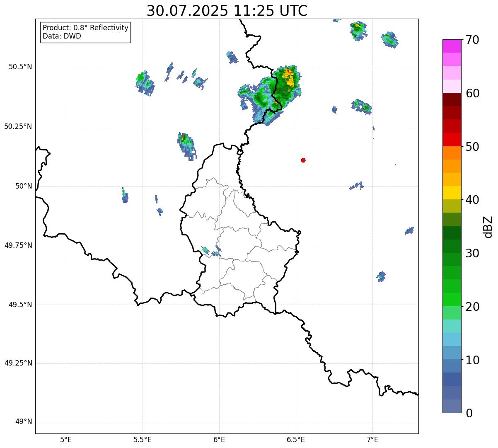Click the "dBZ" colorbar label

488,226
